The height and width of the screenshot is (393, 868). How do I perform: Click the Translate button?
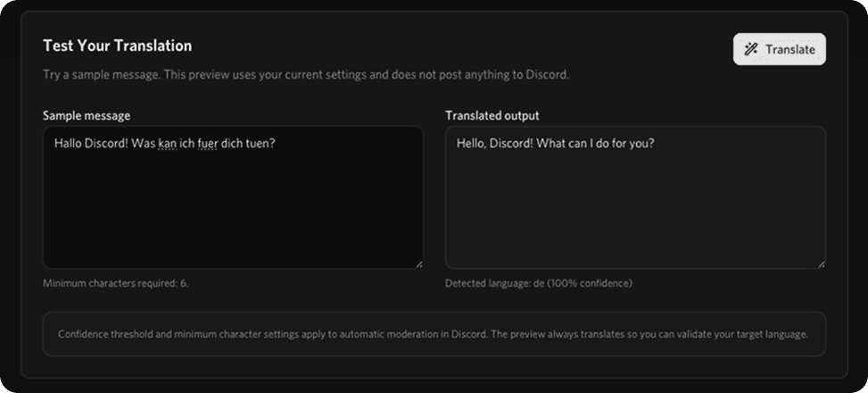[x=779, y=50]
